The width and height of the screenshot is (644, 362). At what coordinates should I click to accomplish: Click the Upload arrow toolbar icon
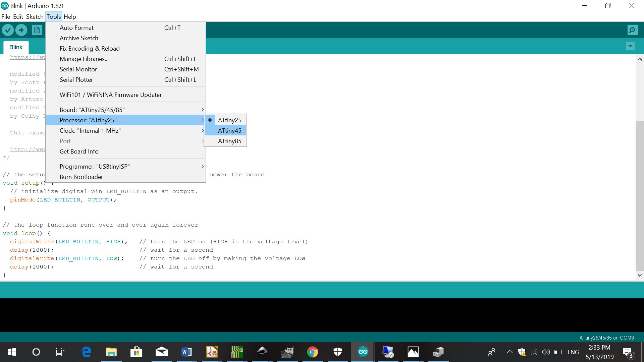21,31
